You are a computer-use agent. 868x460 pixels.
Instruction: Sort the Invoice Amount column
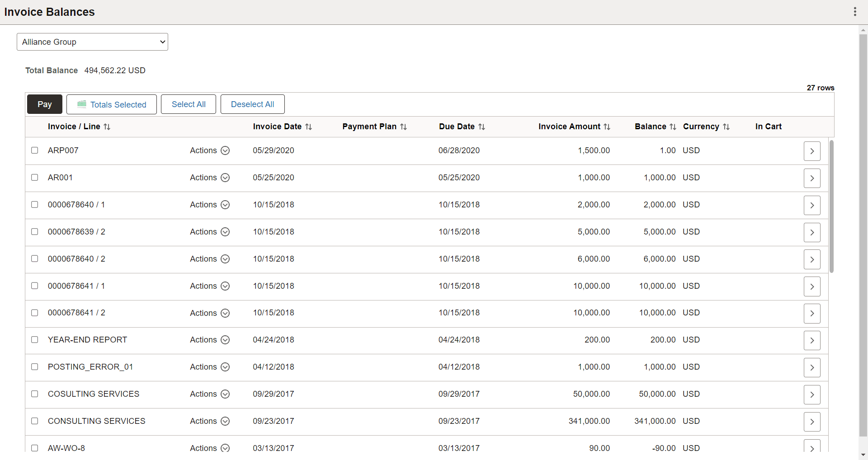coord(608,127)
